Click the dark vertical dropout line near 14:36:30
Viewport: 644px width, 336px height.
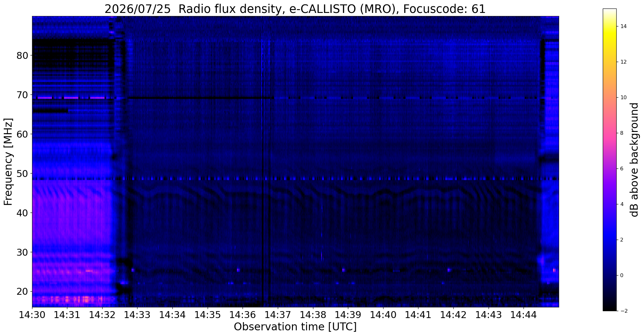[262, 162]
